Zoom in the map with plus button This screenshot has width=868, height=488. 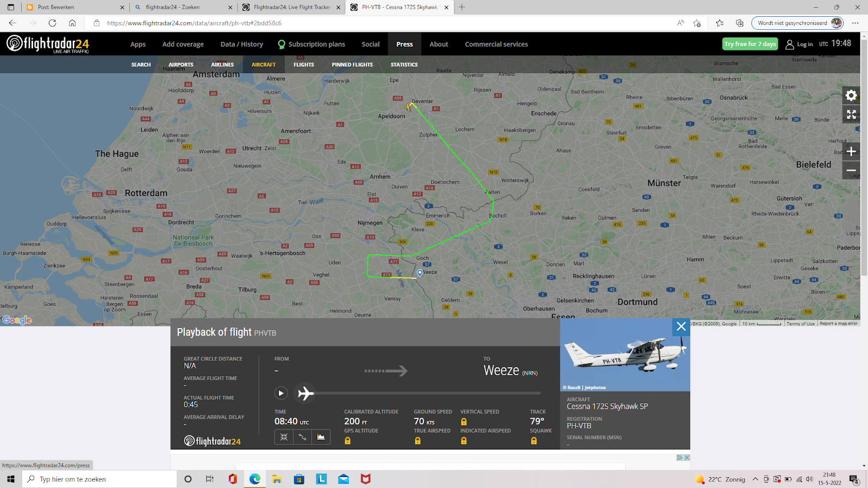click(x=851, y=151)
